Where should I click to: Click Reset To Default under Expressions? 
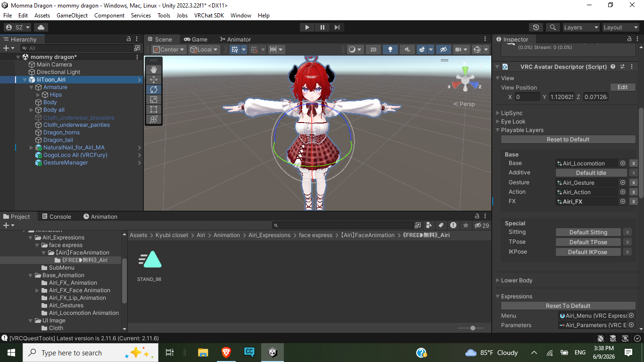click(x=568, y=306)
